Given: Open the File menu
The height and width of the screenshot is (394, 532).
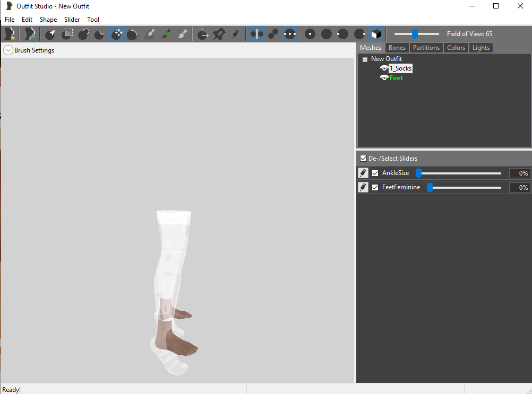Looking at the screenshot, I should point(10,19).
